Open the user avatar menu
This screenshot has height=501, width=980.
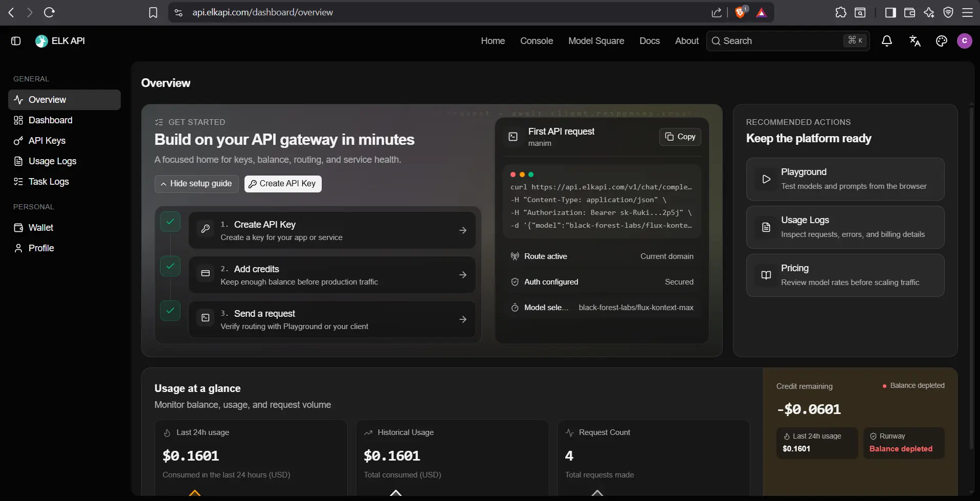click(x=965, y=41)
